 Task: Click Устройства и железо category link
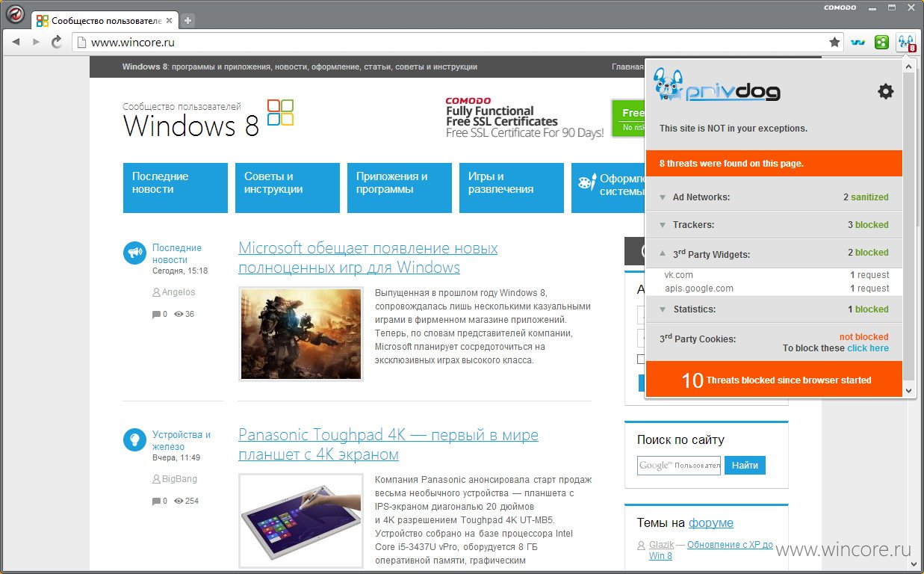(x=182, y=440)
